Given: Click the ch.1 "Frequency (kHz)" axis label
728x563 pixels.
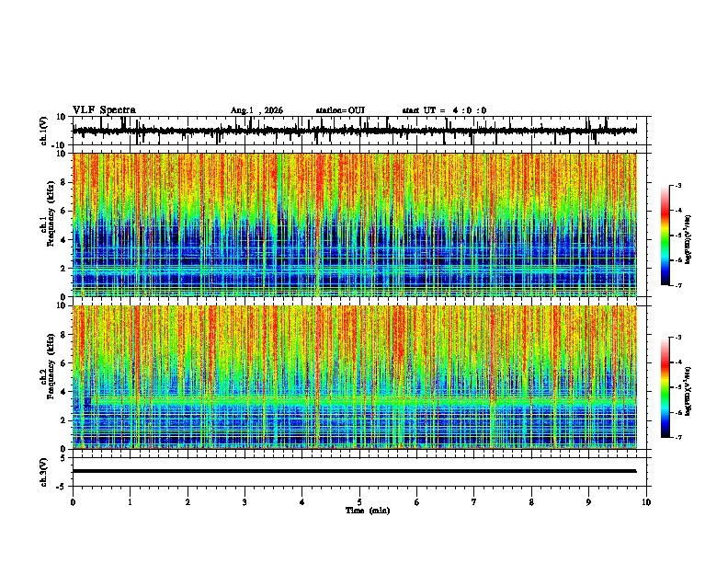Looking at the screenshot, I should pyautogui.click(x=51, y=213).
